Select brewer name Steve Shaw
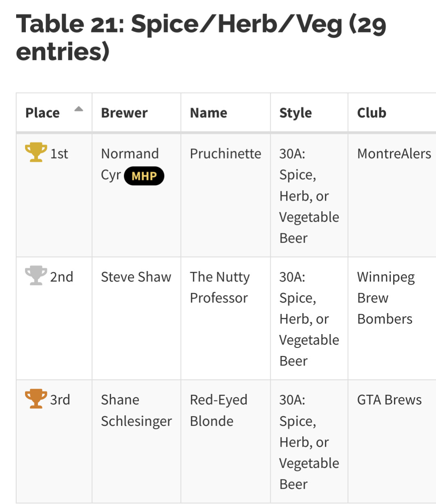The height and width of the screenshot is (504, 436). coord(136,277)
